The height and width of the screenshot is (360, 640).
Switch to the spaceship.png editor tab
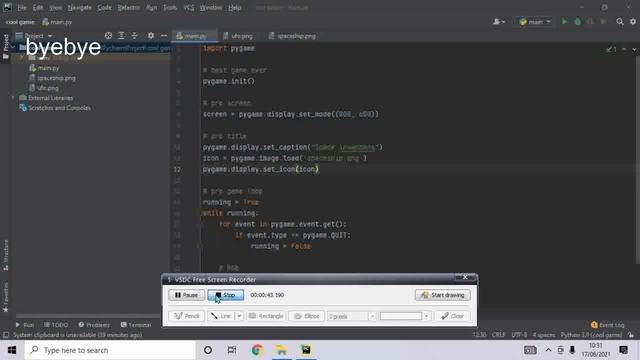[x=292, y=36]
